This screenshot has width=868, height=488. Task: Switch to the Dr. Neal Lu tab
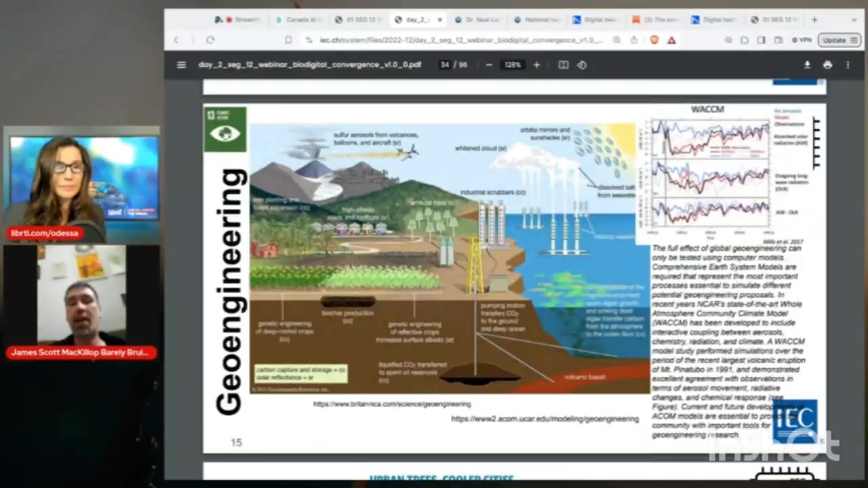pyautogui.click(x=483, y=20)
